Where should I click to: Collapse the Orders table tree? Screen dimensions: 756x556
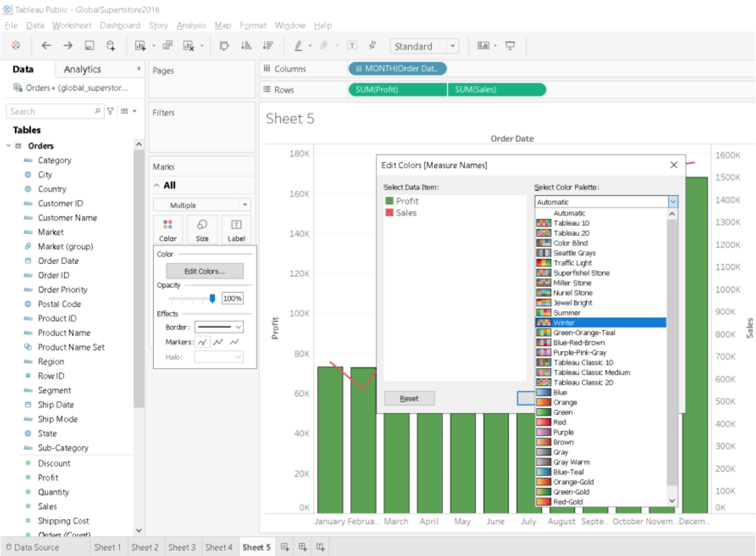coord(8,145)
